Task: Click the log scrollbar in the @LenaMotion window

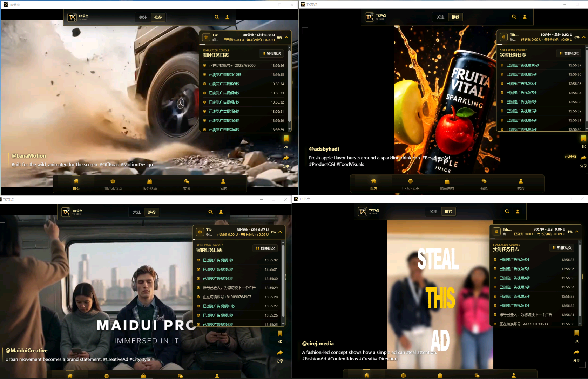Action: pos(289,86)
